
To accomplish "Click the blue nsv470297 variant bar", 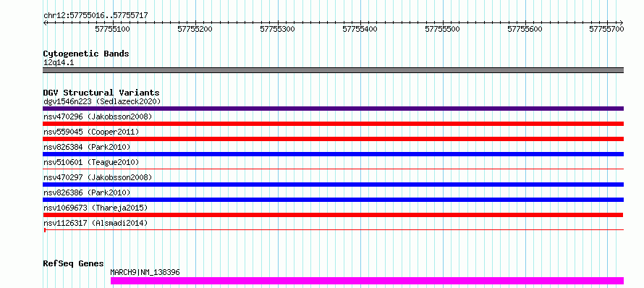I will pyautogui.click(x=333, y=185).
